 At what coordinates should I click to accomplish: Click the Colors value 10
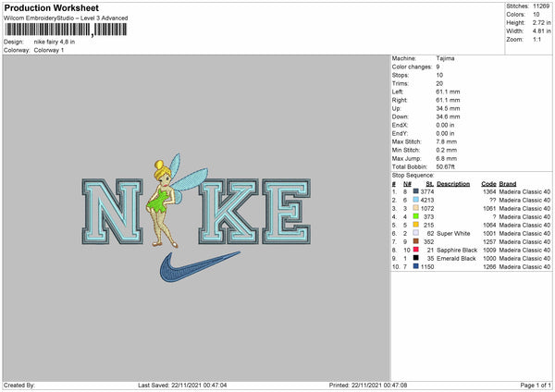tap(536, 15)
